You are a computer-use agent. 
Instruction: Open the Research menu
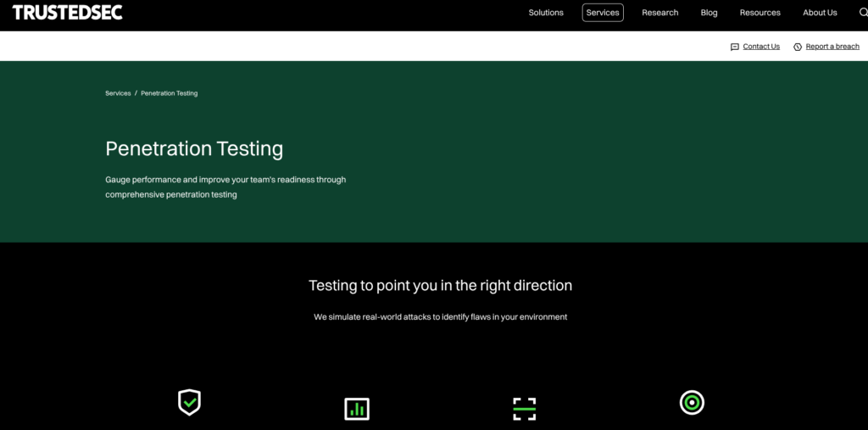coord(659,12)
